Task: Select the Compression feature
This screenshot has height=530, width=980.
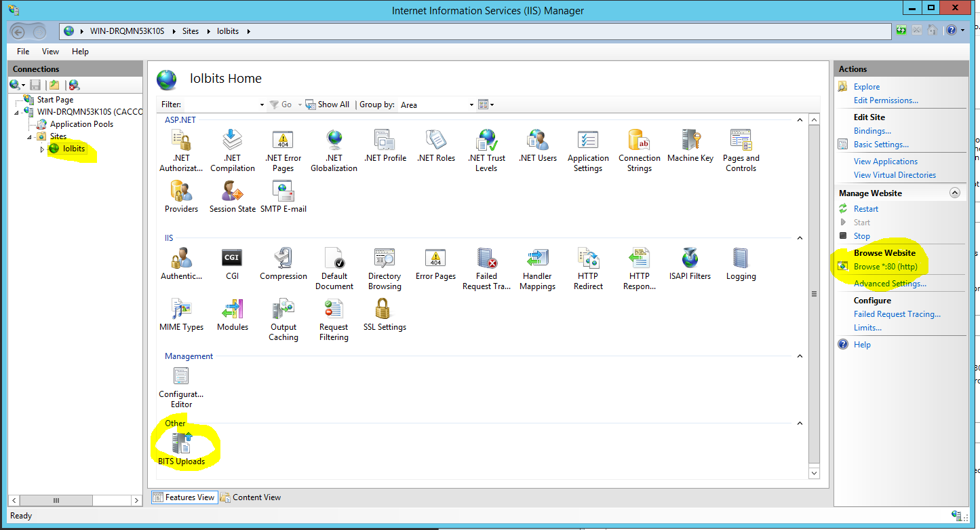Action: pos(283,261)
